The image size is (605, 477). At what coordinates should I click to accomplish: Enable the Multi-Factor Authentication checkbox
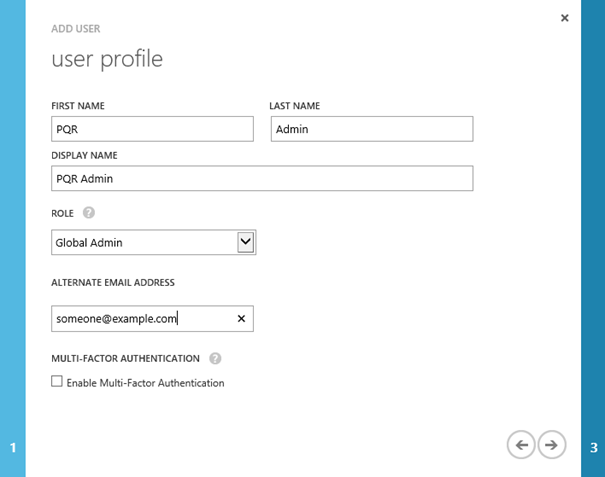click(x=57, y=382)
